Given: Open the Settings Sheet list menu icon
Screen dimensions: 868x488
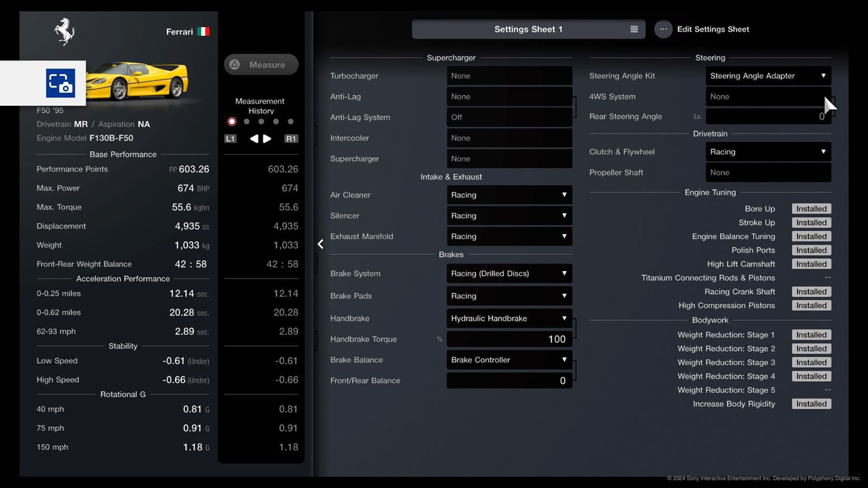Looking at the screenshot, I should click(634, 29).
